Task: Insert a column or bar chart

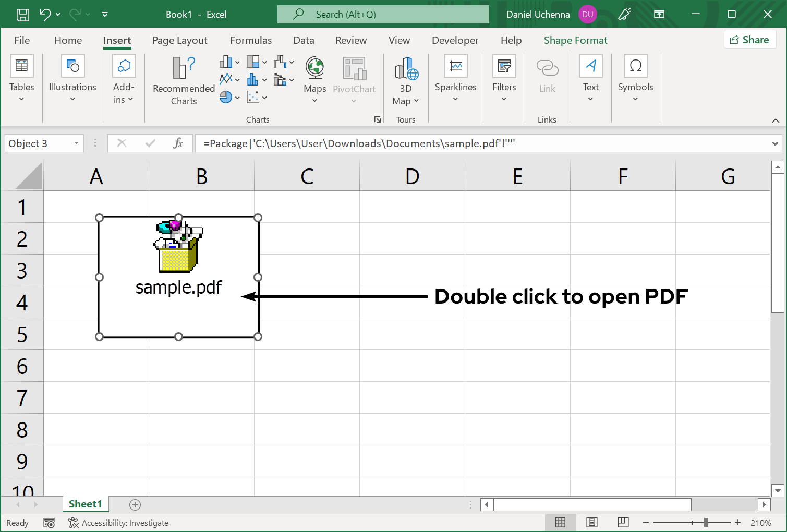Action: tap(226, 62)
